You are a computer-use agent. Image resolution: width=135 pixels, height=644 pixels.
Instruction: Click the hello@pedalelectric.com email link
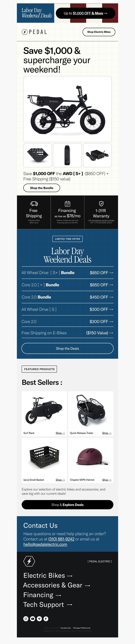[x=45, y=544]
